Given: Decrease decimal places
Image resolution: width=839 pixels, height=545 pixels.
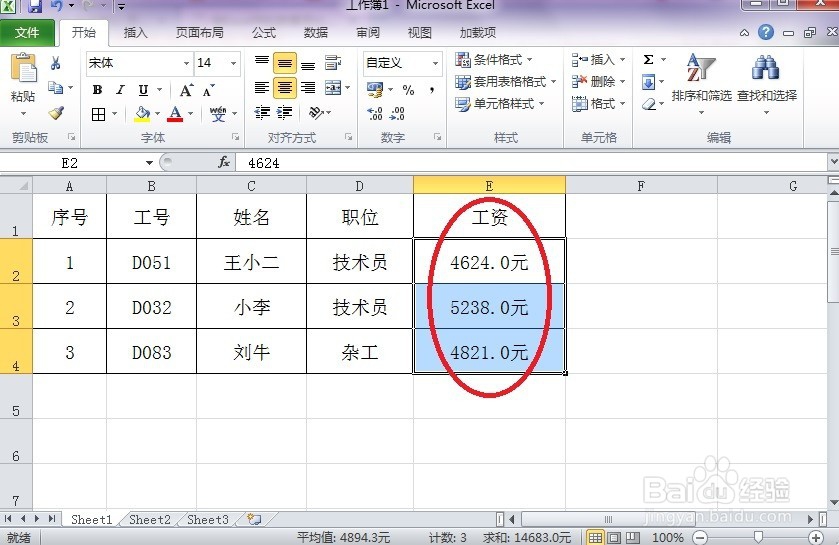Looking at the screenshot, I should tap(397, 113).
